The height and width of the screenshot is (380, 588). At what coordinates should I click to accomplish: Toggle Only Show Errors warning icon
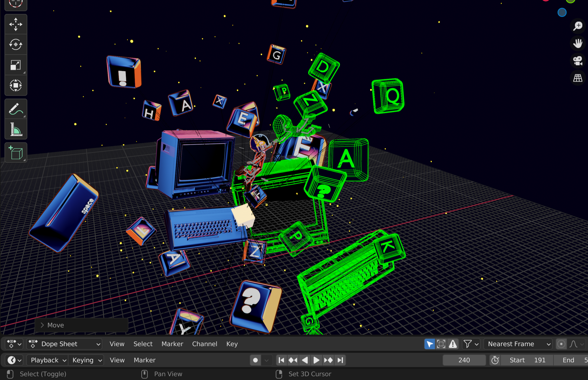point(453,344)
